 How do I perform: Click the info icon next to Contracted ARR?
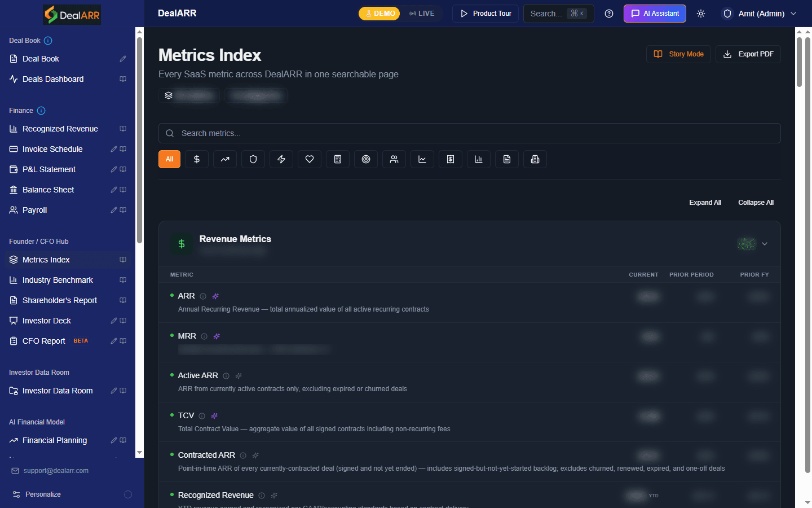(x=243, y=456)
